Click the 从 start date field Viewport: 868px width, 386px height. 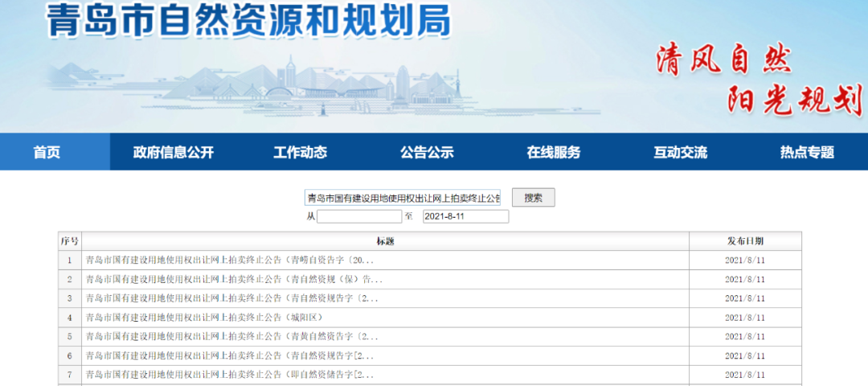(x=358, y=216)
